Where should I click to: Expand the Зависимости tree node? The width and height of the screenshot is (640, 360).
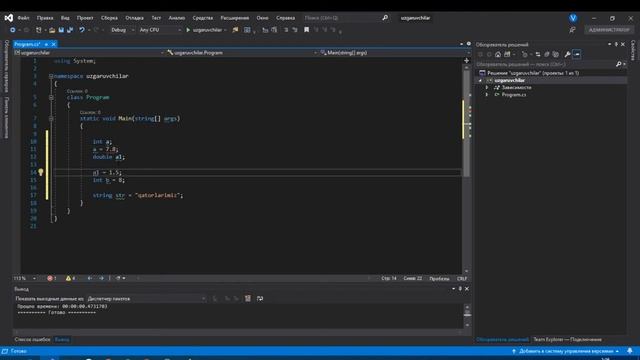(487, 87)
